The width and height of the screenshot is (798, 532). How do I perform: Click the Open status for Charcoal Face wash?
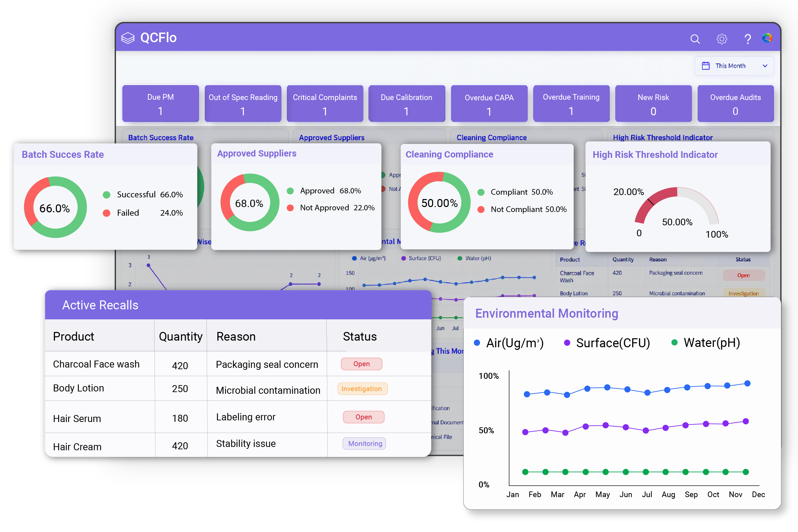[x=361, y=364]
